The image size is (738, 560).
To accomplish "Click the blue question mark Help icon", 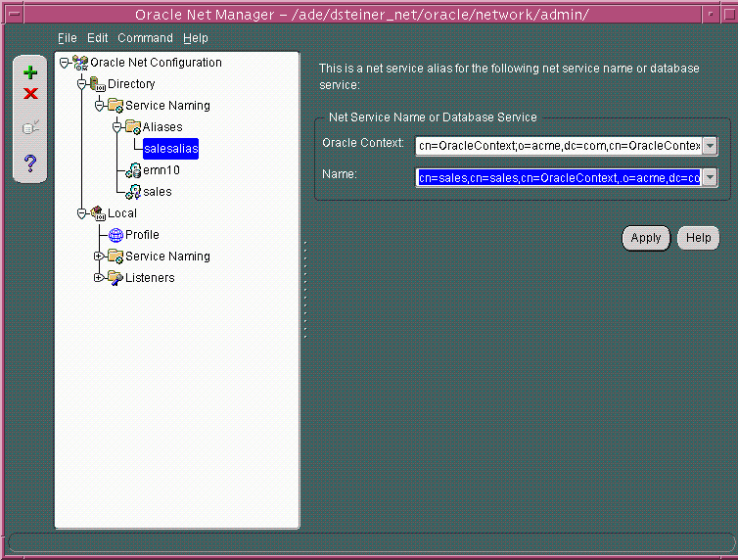I will coord(30,162).
